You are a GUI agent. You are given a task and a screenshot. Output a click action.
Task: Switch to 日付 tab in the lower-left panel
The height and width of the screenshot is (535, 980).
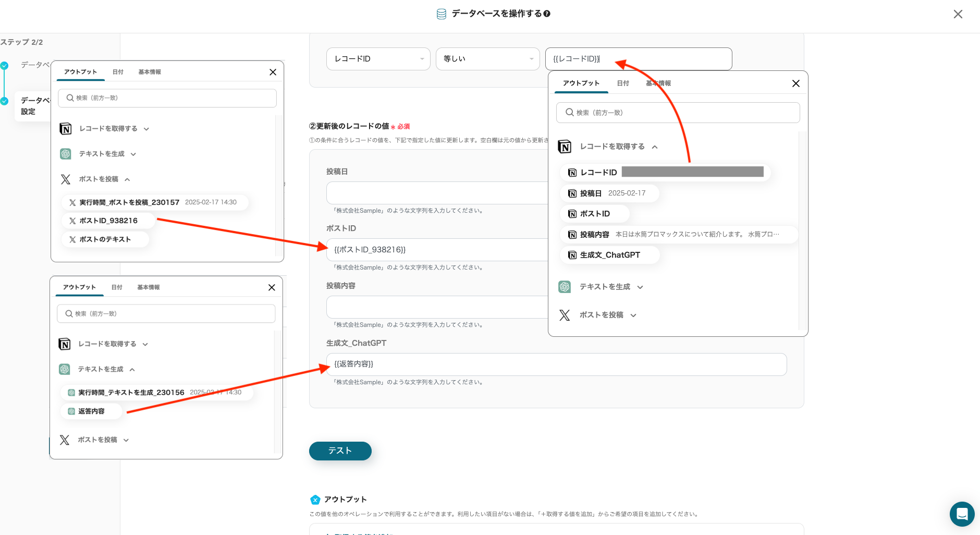(x=117, y=287)
